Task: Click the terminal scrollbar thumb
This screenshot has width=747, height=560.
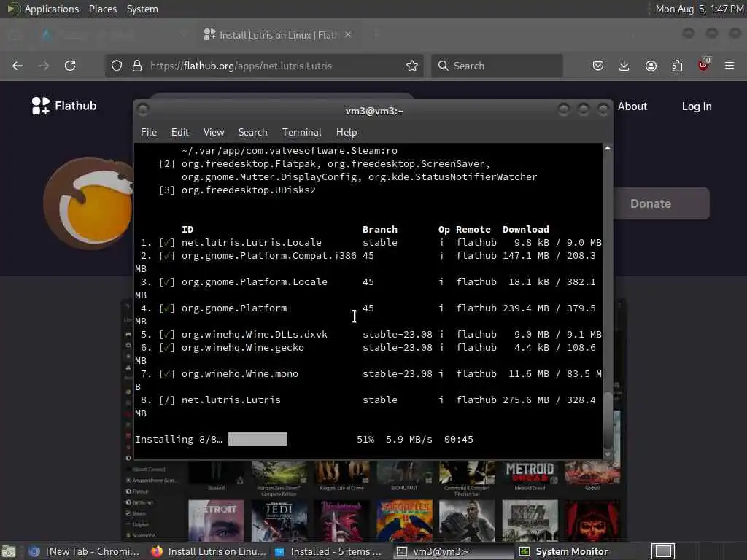Action: click(x=608, y=419)
